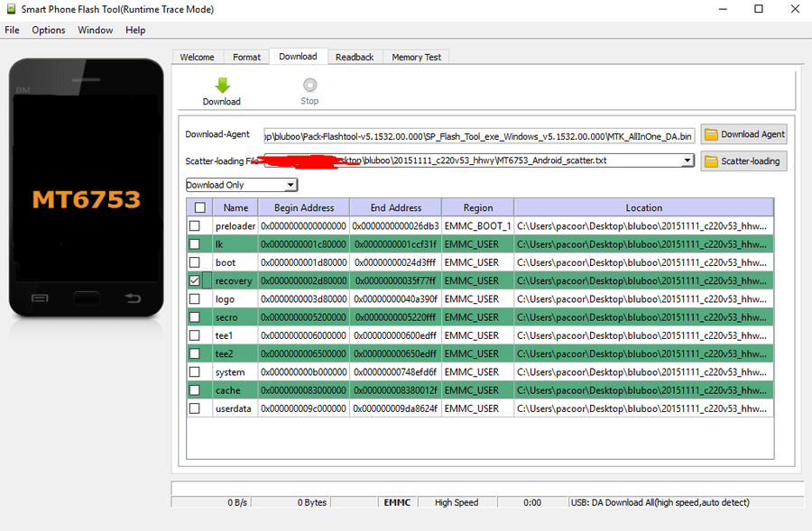Click the Download-Agent path field
The width and height of the screenshot is (812, 531).
(479, 136)
